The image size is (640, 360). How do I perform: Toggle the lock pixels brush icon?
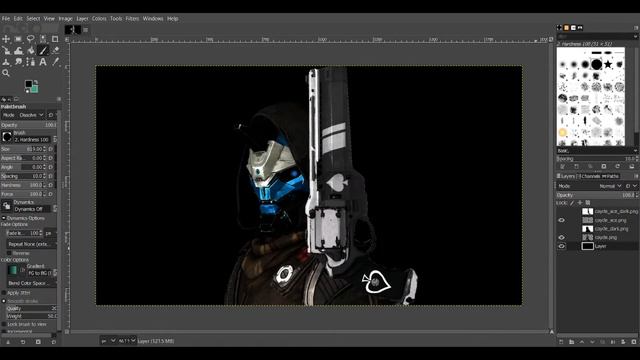pyautogui.click(x=572, y=202)
